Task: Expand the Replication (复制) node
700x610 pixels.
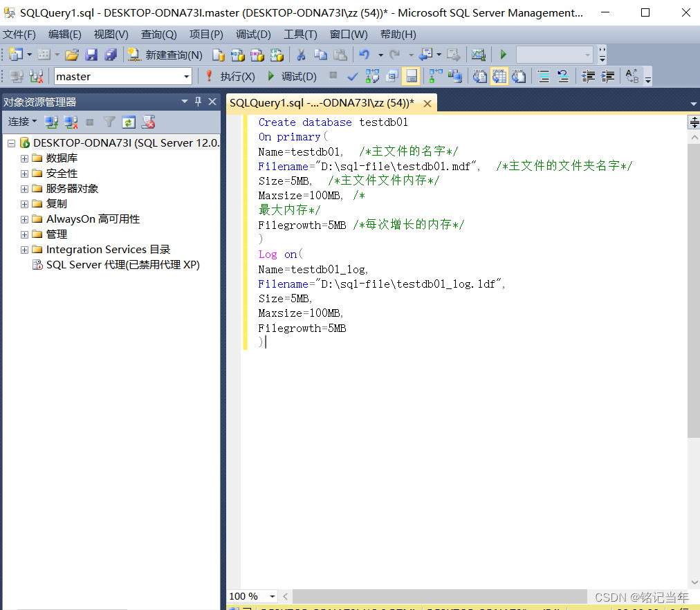Action: (24, 204)
